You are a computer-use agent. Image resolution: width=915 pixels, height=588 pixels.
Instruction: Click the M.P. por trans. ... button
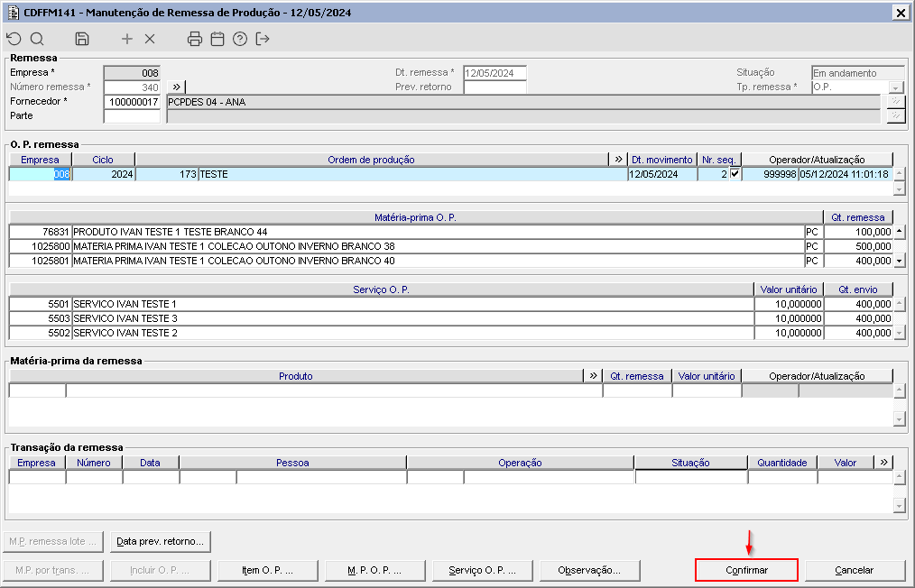[52, 570]
